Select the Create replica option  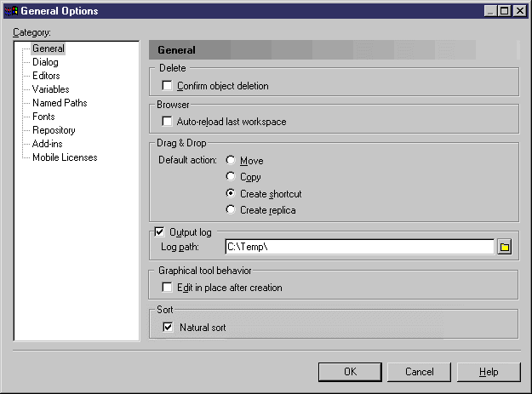coord(231,209)
